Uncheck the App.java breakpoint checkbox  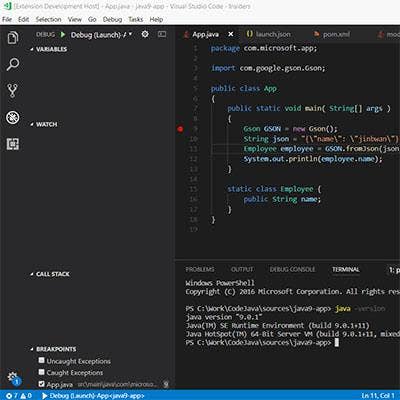(x=41, y=384)
